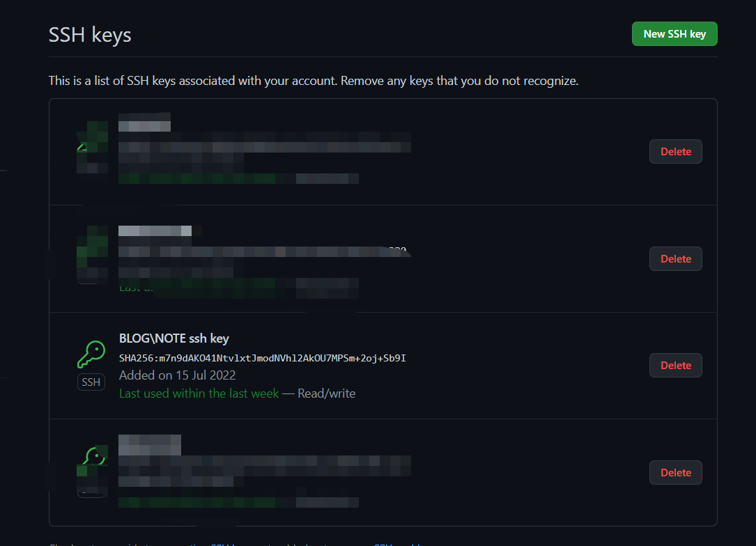Click the blurred title of the first key
756x546 pixels.
tap(145, 122)
